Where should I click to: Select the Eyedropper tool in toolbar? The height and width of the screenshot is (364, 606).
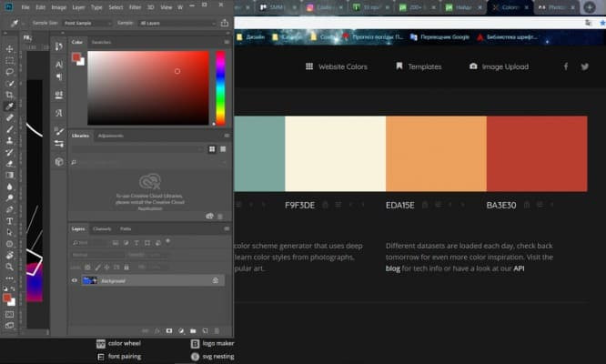[x=9, y=106]
